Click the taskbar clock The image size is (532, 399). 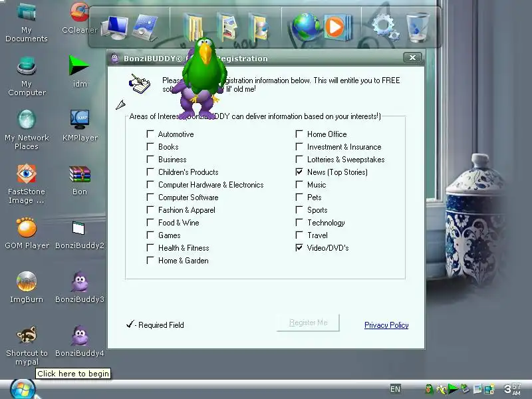pyautogui.click(x=512, y=389)
